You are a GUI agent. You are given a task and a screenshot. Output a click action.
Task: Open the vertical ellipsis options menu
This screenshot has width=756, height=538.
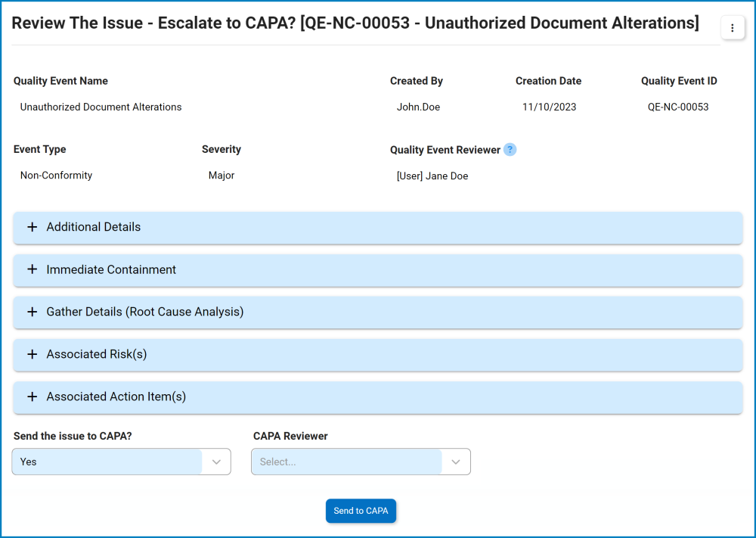click(x=732, y=28)
